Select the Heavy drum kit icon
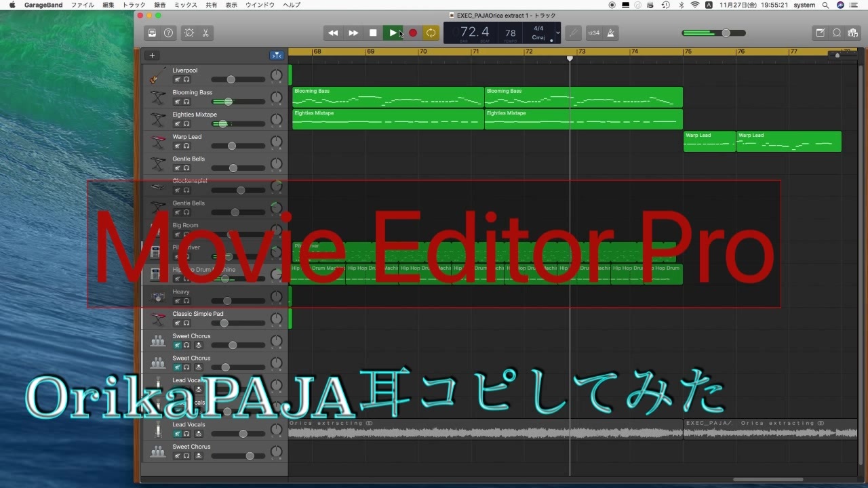 [158, 296]
